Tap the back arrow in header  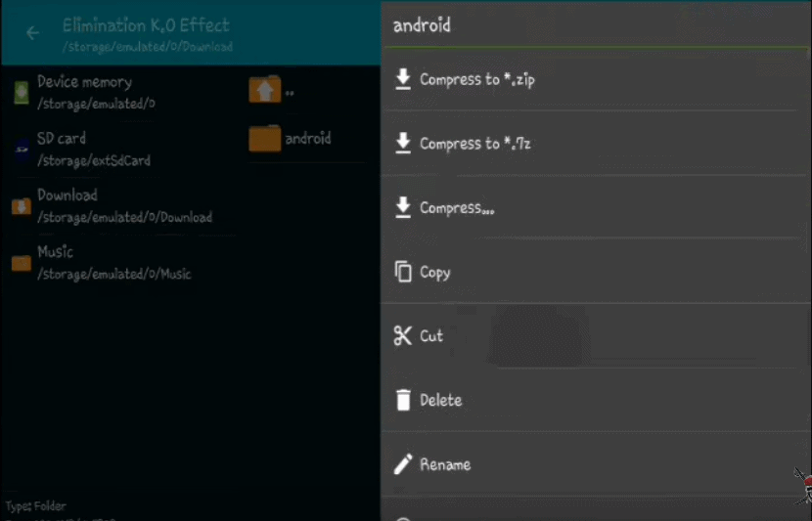32,33
